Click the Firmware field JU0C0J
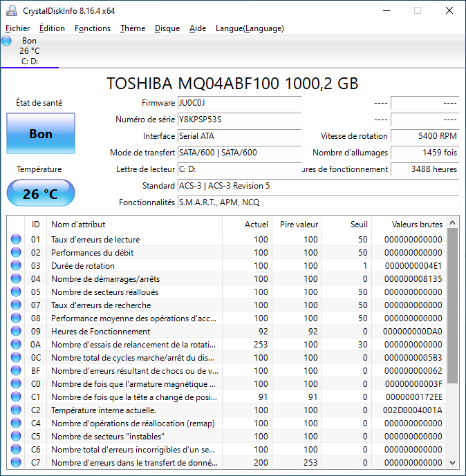Screen dimensions: 466x476 239,103
